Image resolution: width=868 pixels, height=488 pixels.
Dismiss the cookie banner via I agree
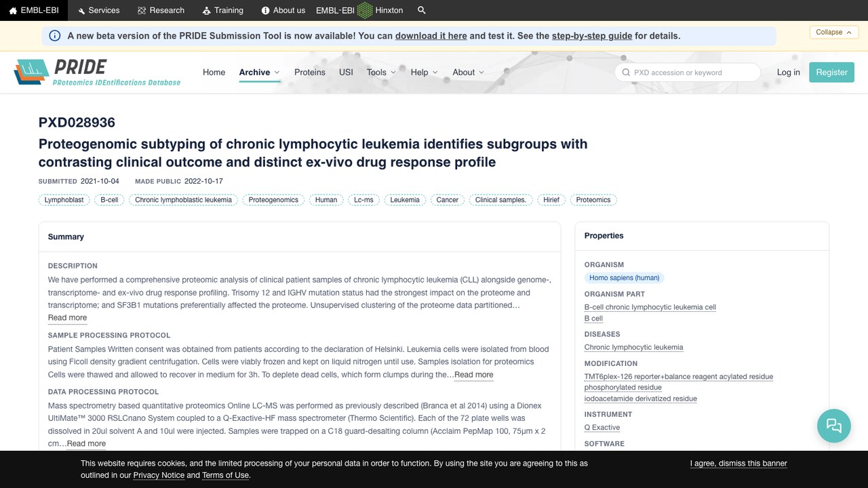738,464
